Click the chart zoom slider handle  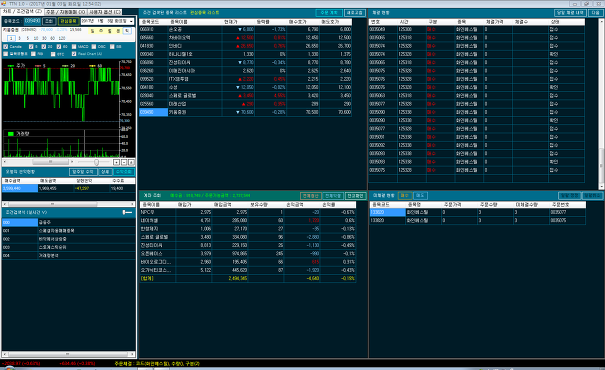pyautogui.click(x=96, y=162)
